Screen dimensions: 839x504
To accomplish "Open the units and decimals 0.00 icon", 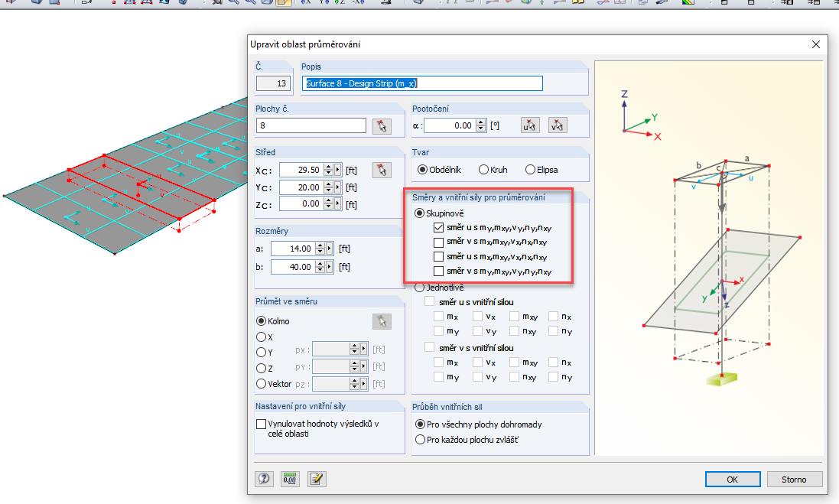I will (x=290, y=479).
